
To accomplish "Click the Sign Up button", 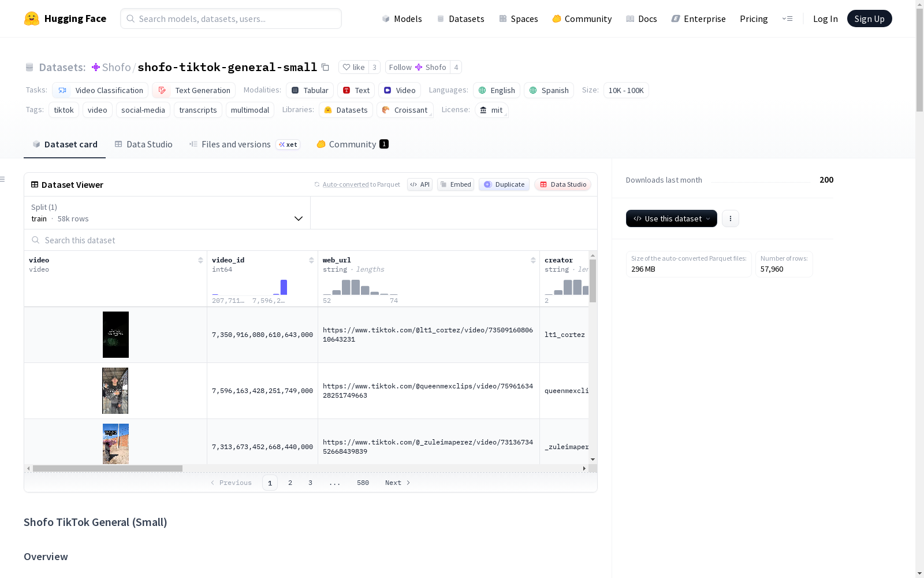I will click(x=869, y=18).
